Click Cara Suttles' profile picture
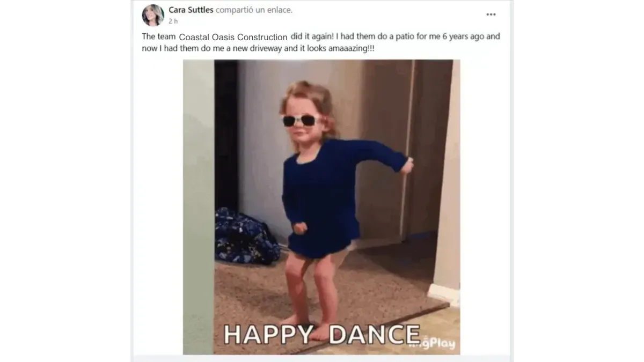Image resolution: width=644 pixels, height=362 pixels. 153,15
